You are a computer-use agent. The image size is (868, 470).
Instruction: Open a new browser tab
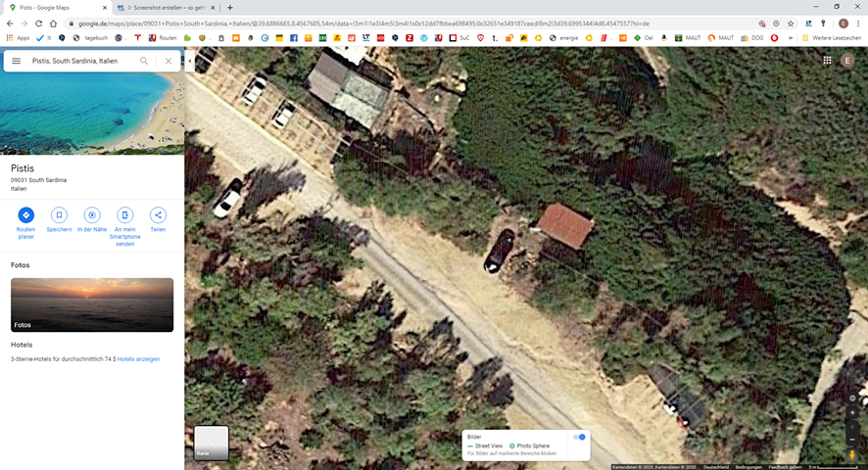coord(229,8)
